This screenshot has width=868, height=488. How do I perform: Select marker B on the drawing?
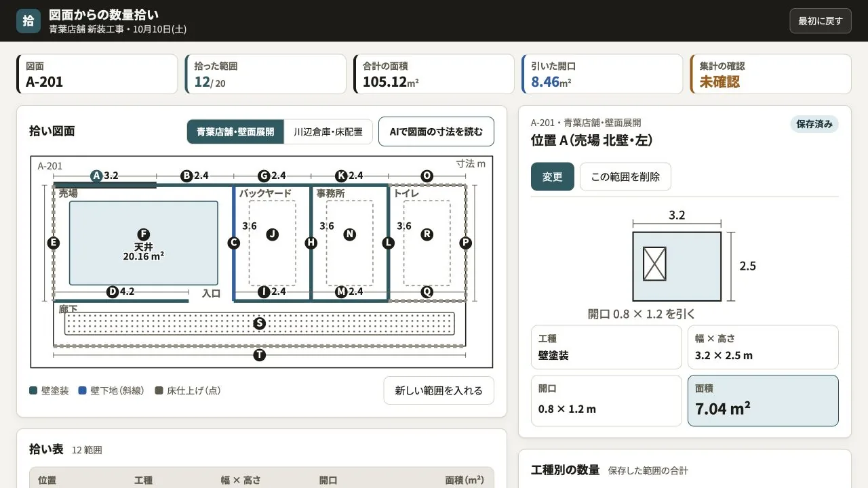186,176
